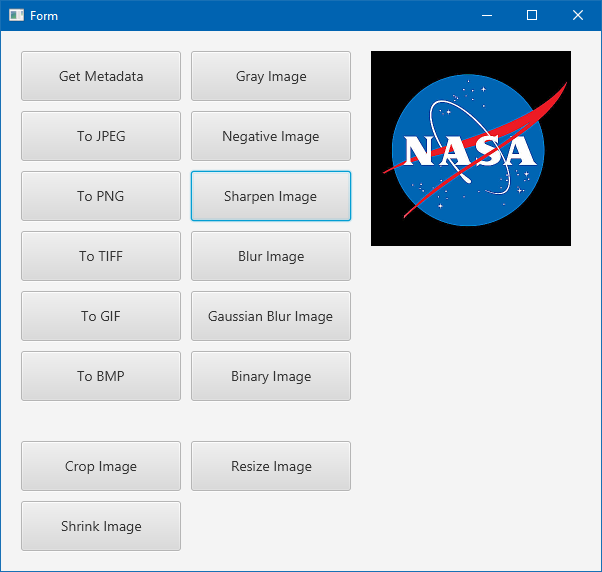Image resolution: width=602 pixels, height=572 pixels.
Task: Select the To GIF button
Action: [x=101, y=316]
